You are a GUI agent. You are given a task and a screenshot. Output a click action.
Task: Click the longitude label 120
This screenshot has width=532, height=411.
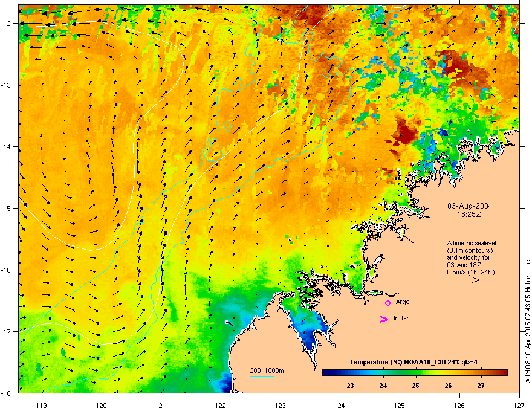102,405
